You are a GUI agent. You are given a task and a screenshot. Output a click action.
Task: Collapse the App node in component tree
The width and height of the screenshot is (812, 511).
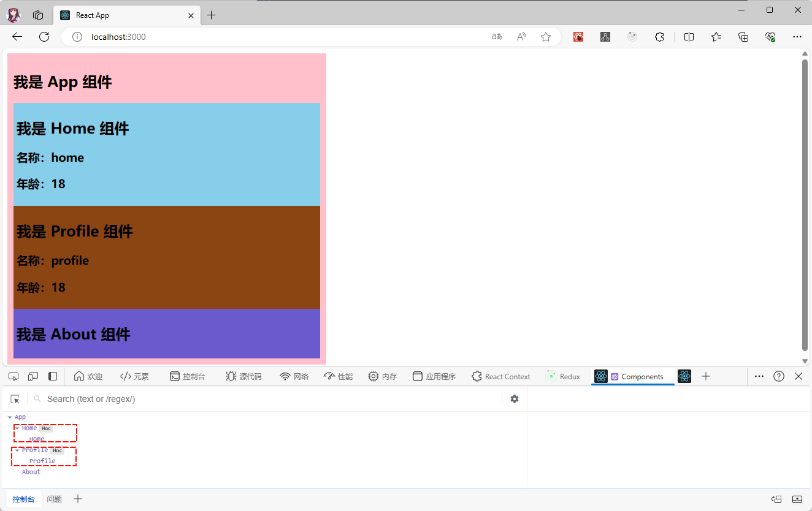click(10, 417)
